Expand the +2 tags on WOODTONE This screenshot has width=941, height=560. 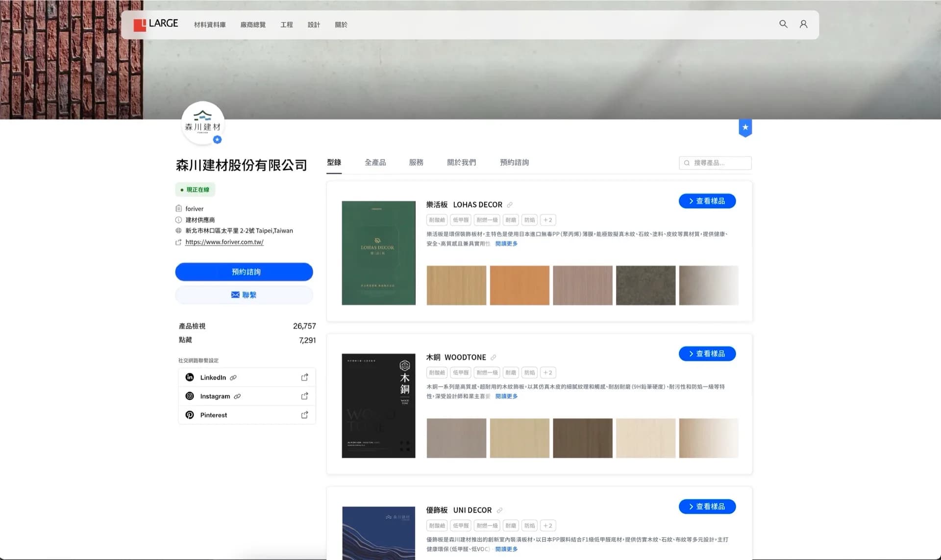(548, 373)
